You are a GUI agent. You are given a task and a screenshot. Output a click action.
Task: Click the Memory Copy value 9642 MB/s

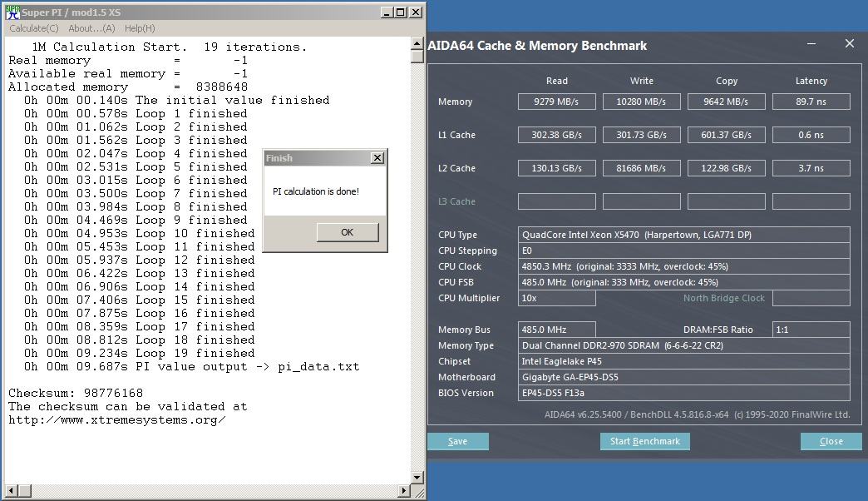point(727,102)
